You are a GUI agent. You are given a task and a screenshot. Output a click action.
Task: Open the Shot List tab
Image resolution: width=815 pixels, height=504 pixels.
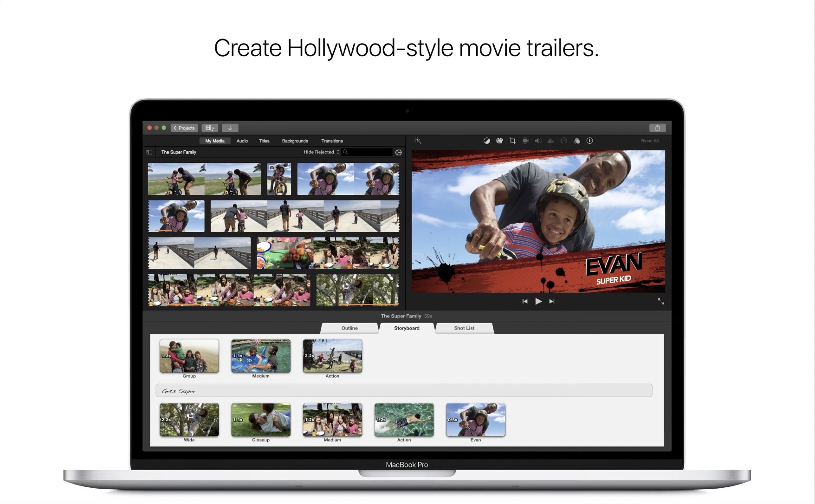[464, 328]
